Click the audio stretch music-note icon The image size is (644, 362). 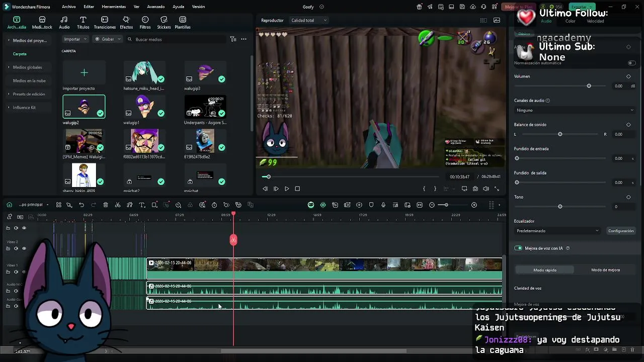130,205
